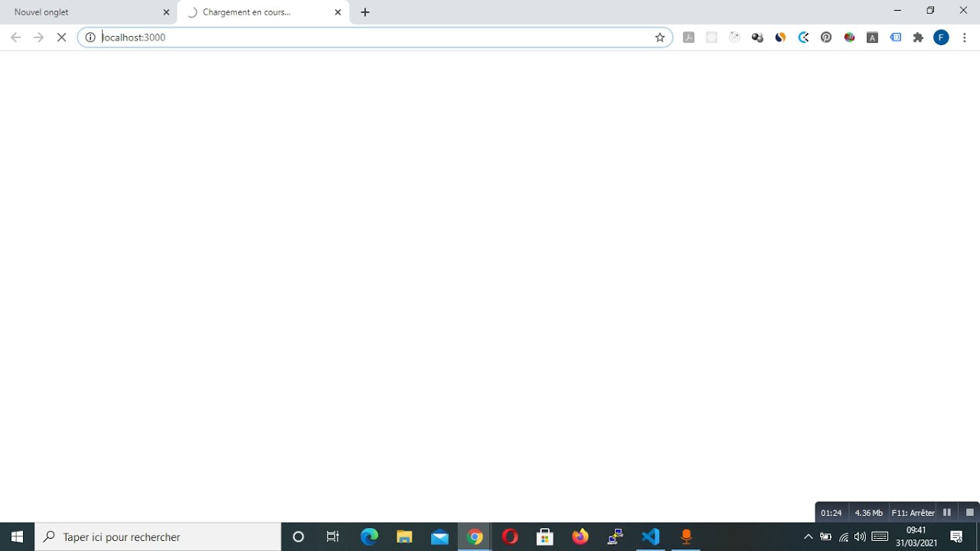This screenshot has width=980, height=551.
Task: Click the 4.36 Mb recording size
Action: (x=868, y=513)
